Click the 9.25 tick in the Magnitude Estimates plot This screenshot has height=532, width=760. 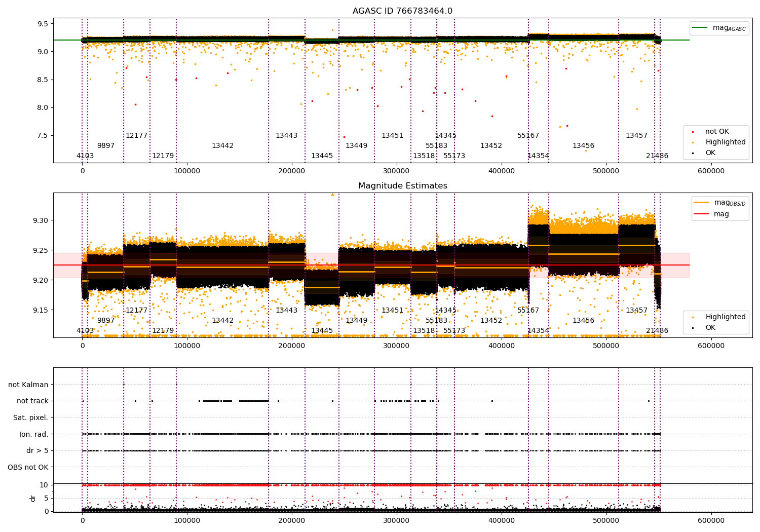41,250
